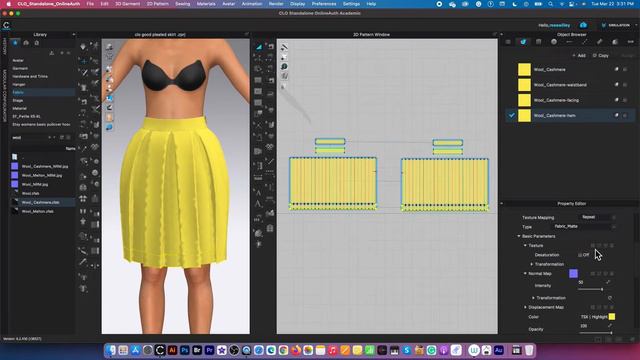Open Finder in the Dock

pyautogui.click(x=111, y=350)
